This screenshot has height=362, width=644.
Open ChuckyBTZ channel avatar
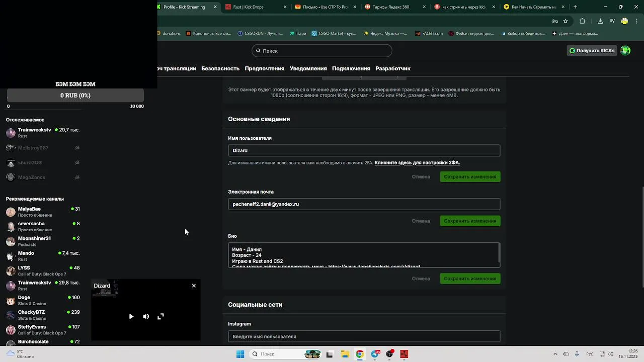[11, 315]
